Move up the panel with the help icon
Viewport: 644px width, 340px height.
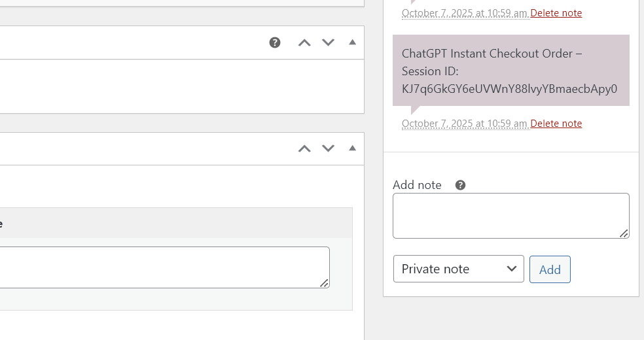click(304, 42)
